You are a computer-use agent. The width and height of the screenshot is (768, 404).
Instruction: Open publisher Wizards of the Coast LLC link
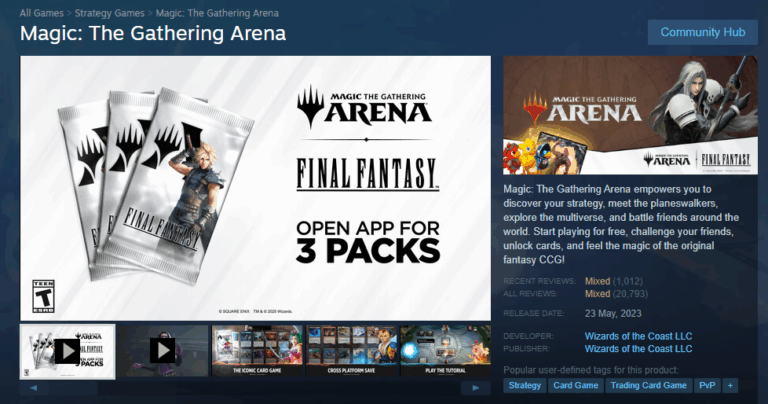pos(638,349)
